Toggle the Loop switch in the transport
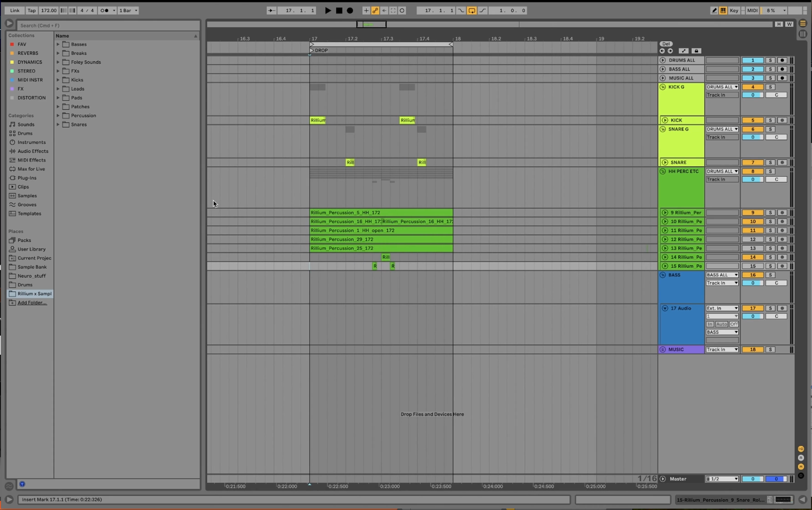The height and width of the screenshot is (510, 812). pyautogui.click(x=472, y=10)
